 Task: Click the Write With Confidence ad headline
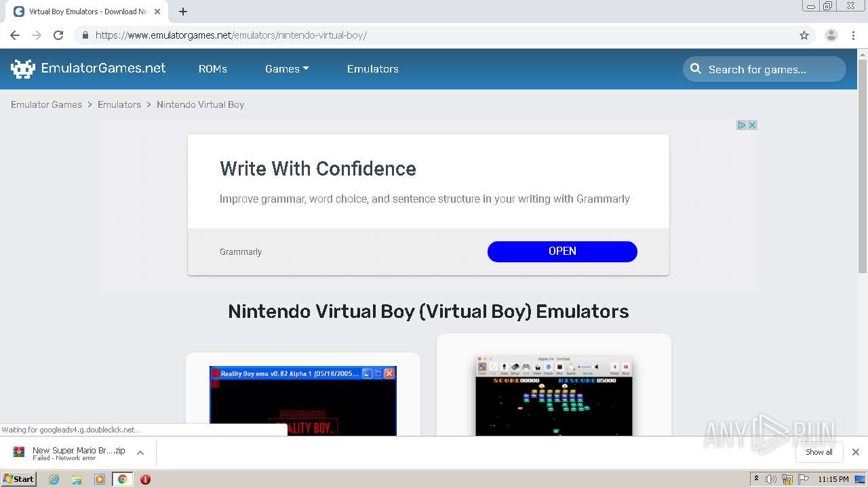[318, 169]
